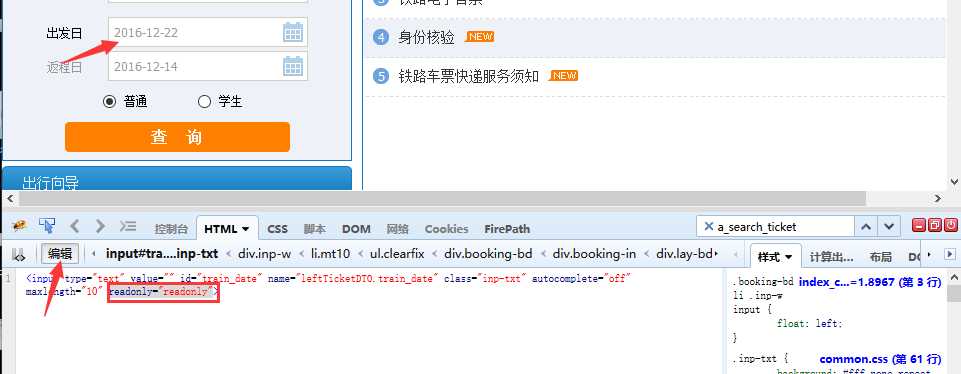Image resolution: width=961 pixels, height=374 pixels.
Task: Minimize the Firebug panel
Action: coord(919,226)
